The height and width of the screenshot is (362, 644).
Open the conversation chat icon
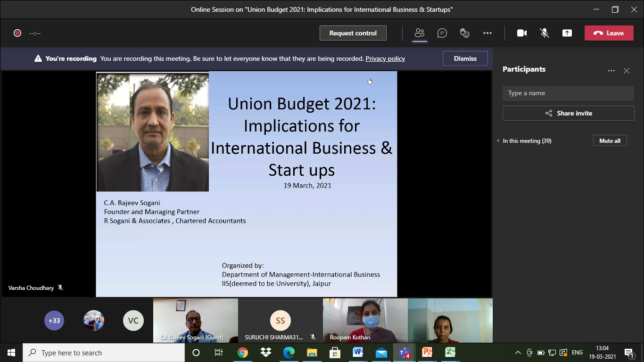442,33
